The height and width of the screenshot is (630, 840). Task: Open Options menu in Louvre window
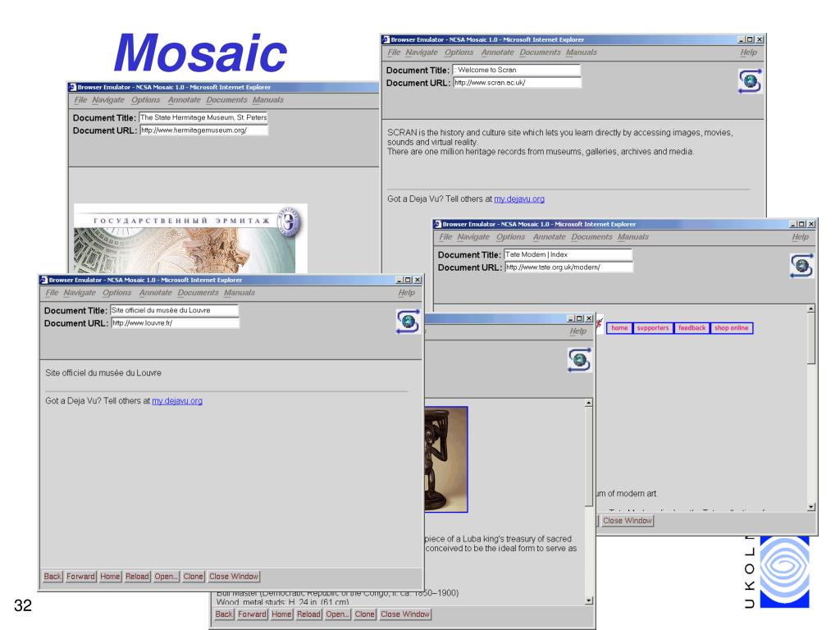(116, 293)
